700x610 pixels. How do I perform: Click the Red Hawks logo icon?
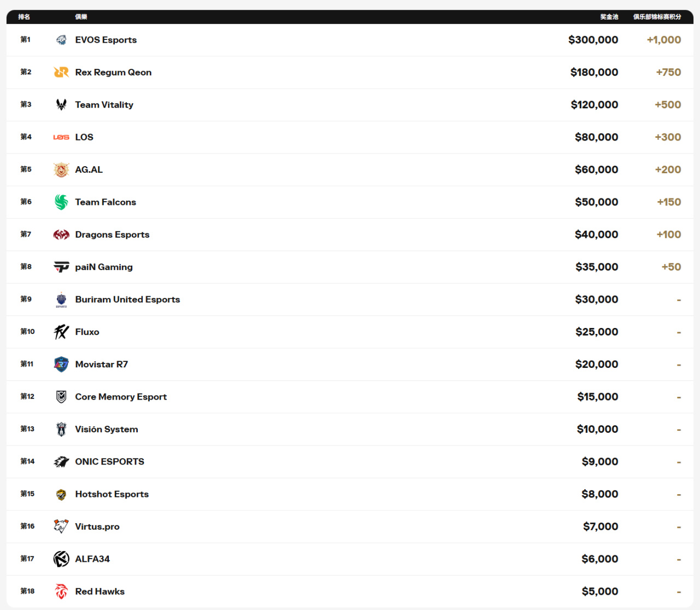coord(61,591)
